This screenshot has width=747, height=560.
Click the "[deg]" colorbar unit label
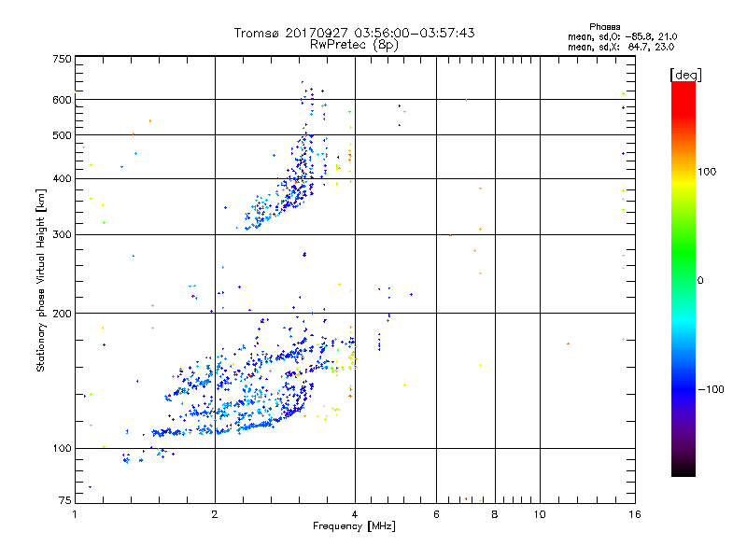[685, 75]
